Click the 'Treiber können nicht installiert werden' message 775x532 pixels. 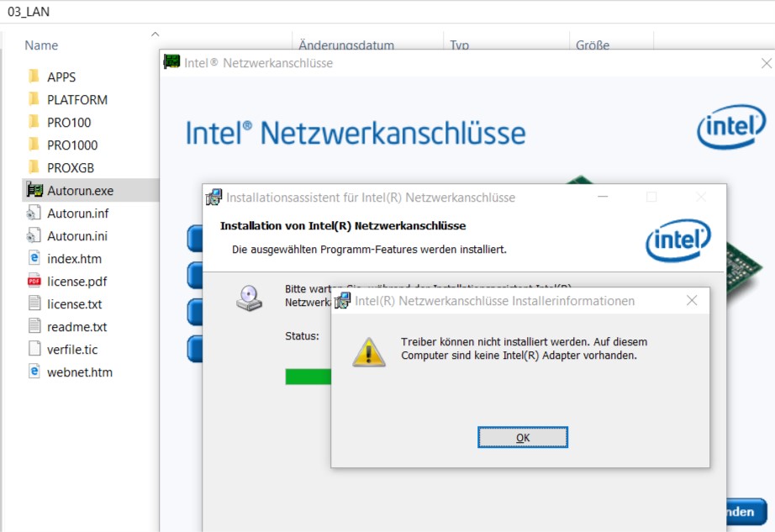524,348
